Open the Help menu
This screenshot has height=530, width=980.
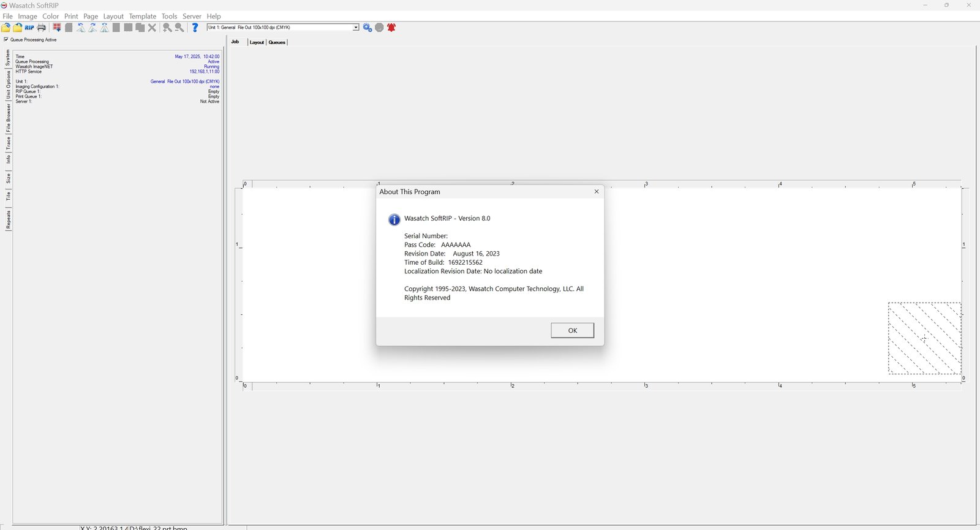[214, 17]
